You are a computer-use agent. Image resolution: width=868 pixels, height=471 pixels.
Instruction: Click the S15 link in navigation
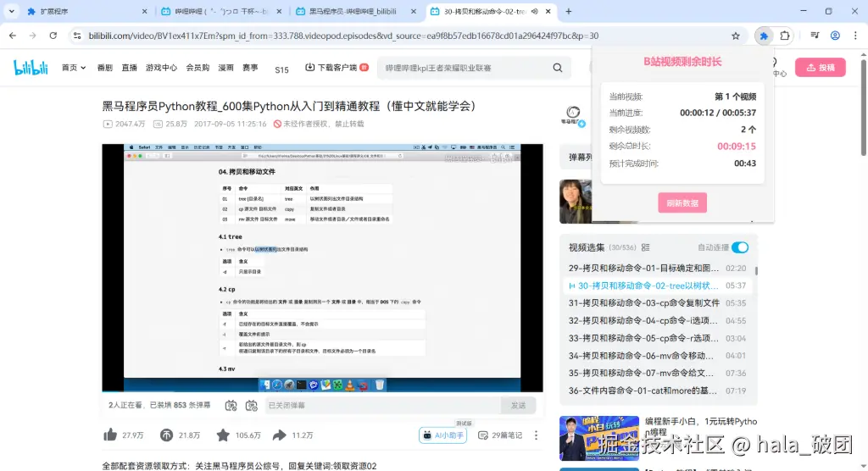281,69
